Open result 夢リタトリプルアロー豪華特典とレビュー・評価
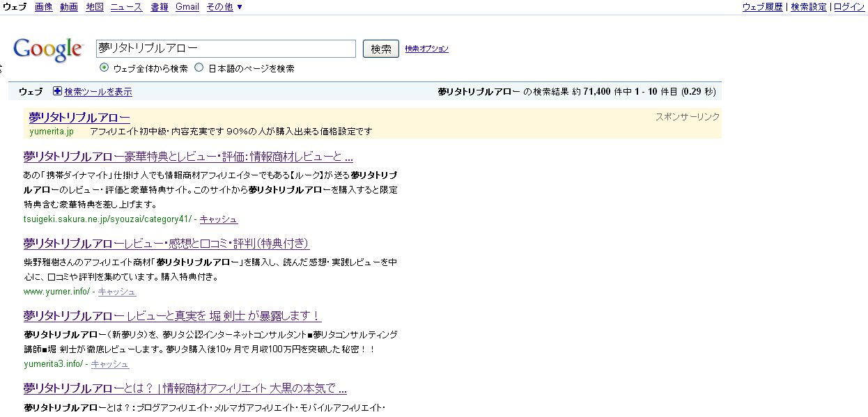The width and height of the screenshot is (868, 417). [x=188, y=156]
